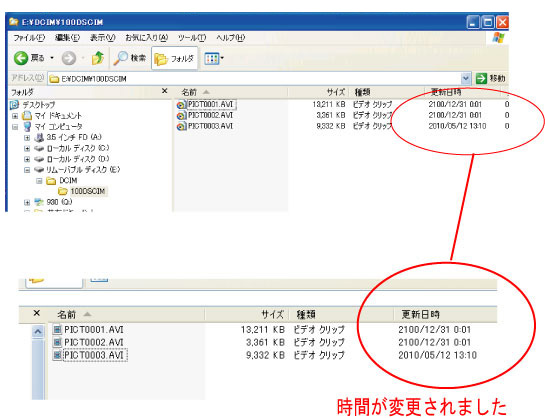The image size is (545, 418).
Task: Click the grey Forward arrow icon
Action: (68, 58)
